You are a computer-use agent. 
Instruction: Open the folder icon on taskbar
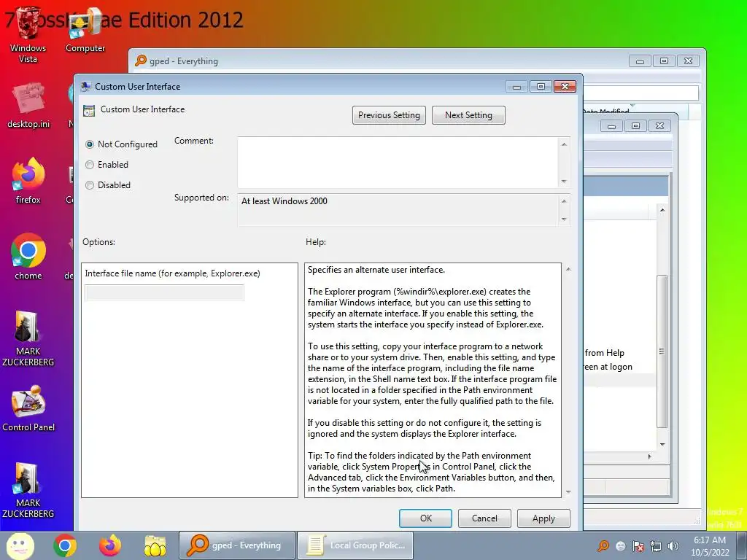155,545
